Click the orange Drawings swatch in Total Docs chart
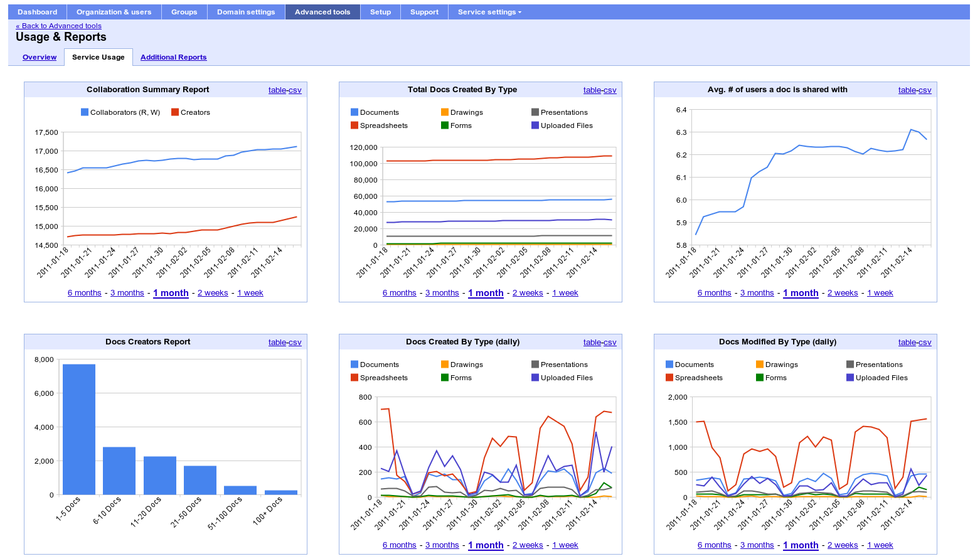Screen dimensions: 980x559 coord(445,112)
